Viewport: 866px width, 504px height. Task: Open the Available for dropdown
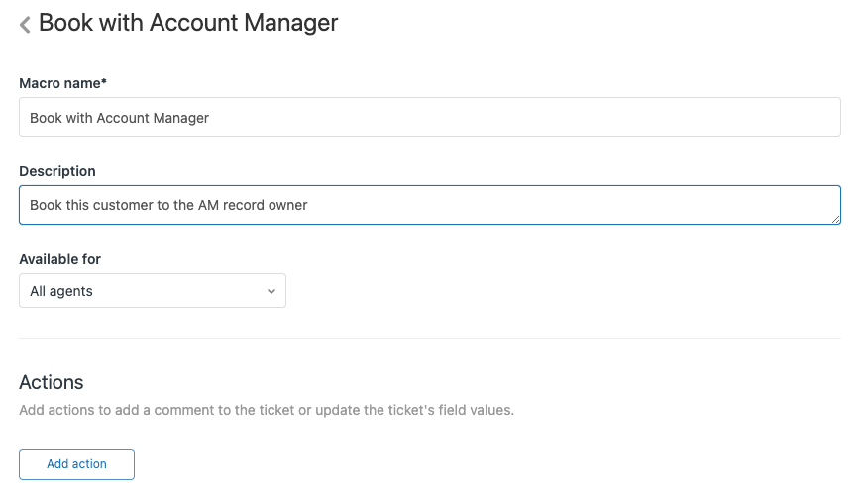point(153,291)
